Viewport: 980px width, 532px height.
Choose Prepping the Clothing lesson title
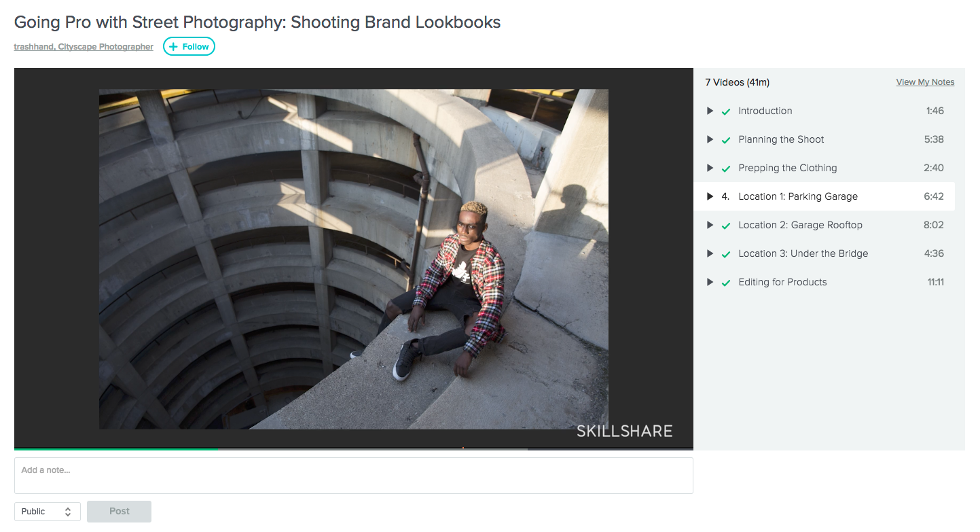coord(787,168)
